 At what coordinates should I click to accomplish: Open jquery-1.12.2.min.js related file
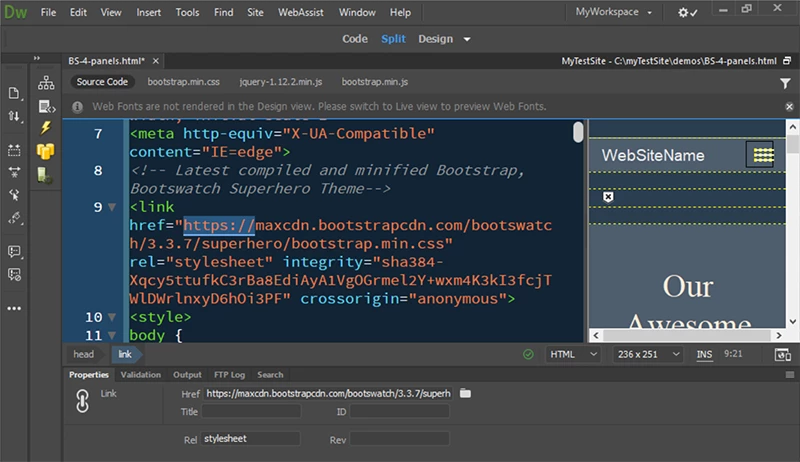click(281, 82)
